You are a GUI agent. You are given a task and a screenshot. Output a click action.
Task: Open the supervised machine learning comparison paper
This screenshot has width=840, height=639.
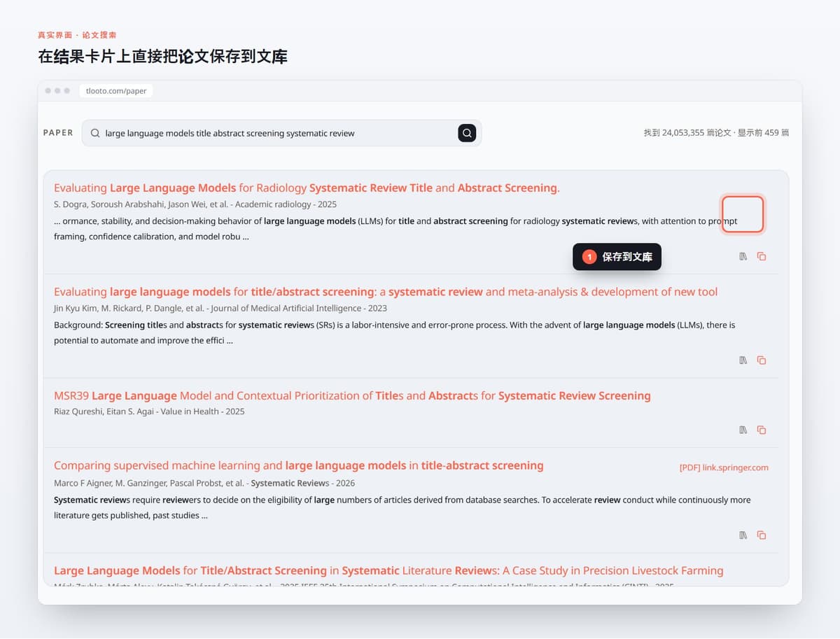point(299,465)
